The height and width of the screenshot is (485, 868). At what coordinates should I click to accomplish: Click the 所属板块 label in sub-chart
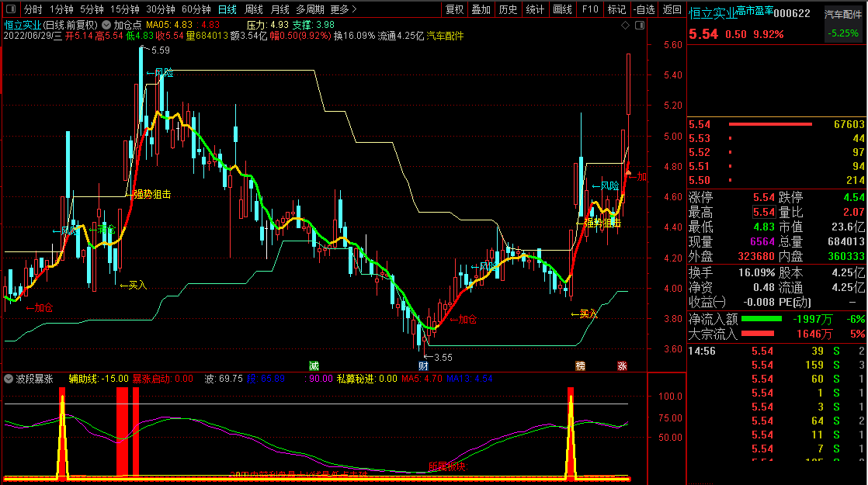[449, 466]
